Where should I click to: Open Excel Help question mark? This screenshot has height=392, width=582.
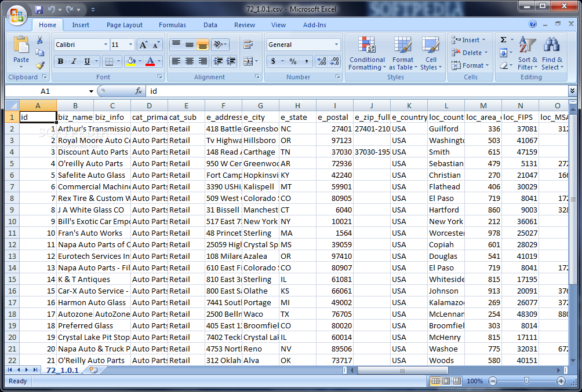(x=533, y=24)
